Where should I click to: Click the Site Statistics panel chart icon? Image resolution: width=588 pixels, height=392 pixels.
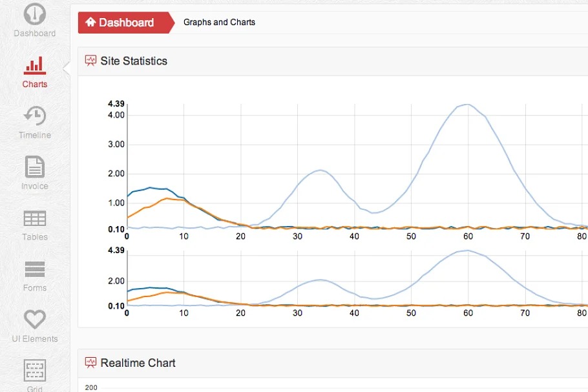pos(90,61)
